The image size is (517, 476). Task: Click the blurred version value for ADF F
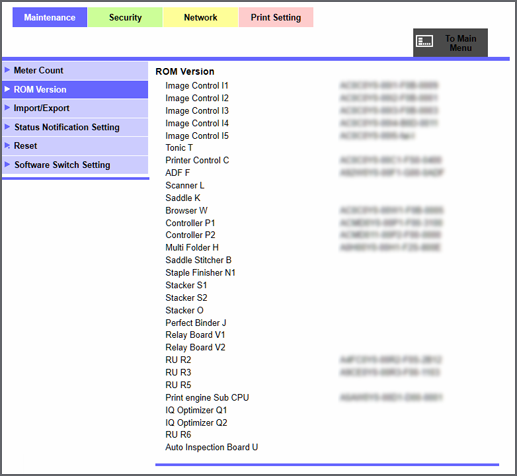pyautogui.click(x=391, y=173)
